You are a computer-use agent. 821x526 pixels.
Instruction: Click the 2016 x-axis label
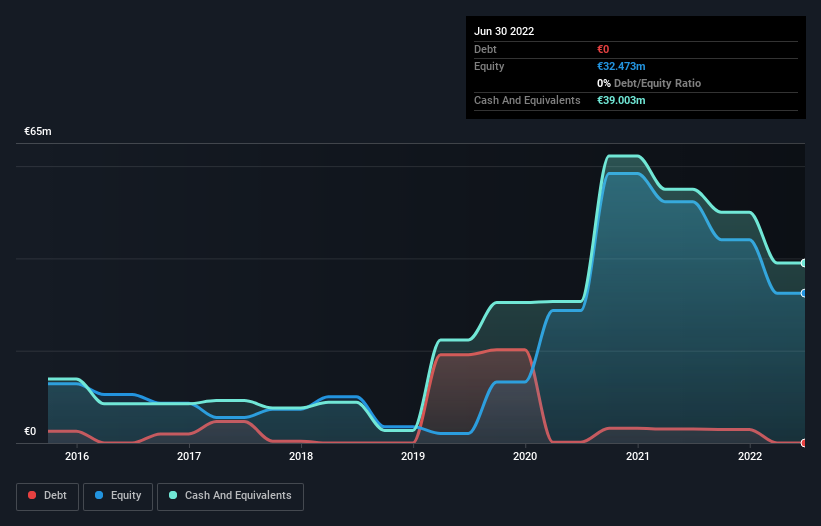77,456
